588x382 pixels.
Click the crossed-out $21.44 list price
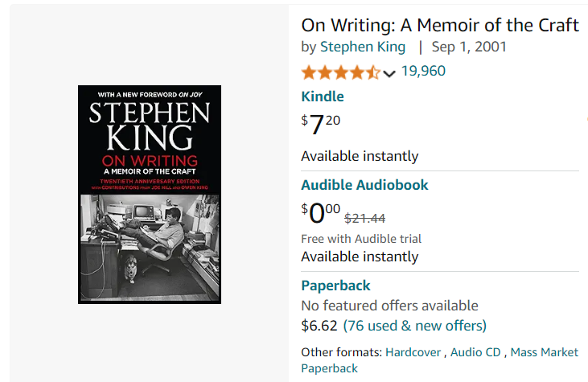pos(365,218)
